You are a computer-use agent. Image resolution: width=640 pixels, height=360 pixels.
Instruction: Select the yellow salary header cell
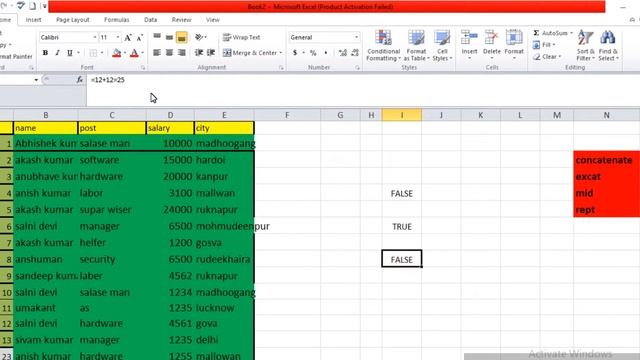click(170, 128)
